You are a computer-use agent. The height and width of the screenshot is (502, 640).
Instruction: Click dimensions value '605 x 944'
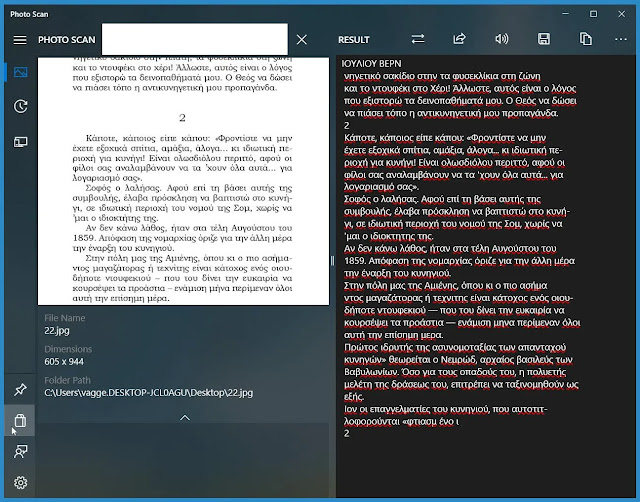tap(64, 362)
